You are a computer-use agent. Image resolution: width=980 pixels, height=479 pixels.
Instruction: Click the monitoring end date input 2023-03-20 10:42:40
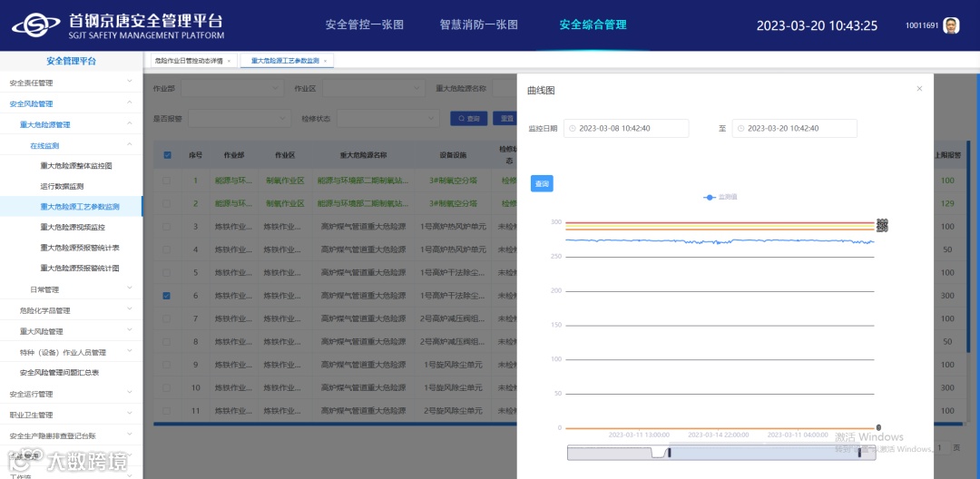(794, 129)
